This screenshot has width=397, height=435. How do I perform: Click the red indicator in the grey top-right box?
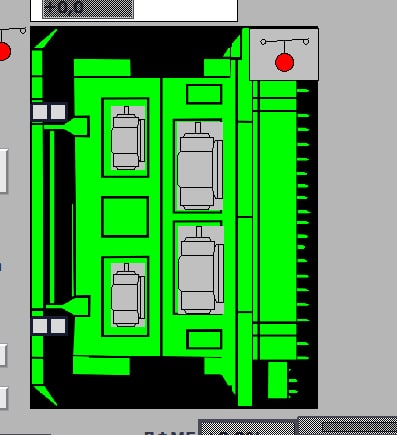[284, 62]
